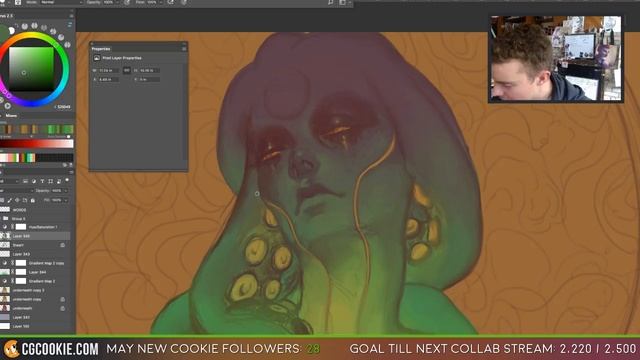The image size is (640, 360).
Task: Click the webcam overlay video
Action: 556,59
